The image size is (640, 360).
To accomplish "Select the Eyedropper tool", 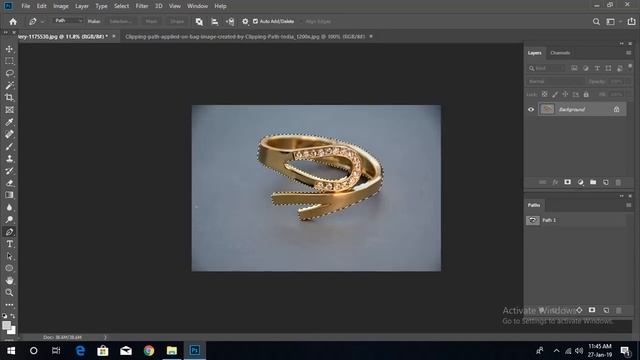I will coord(9,122).
